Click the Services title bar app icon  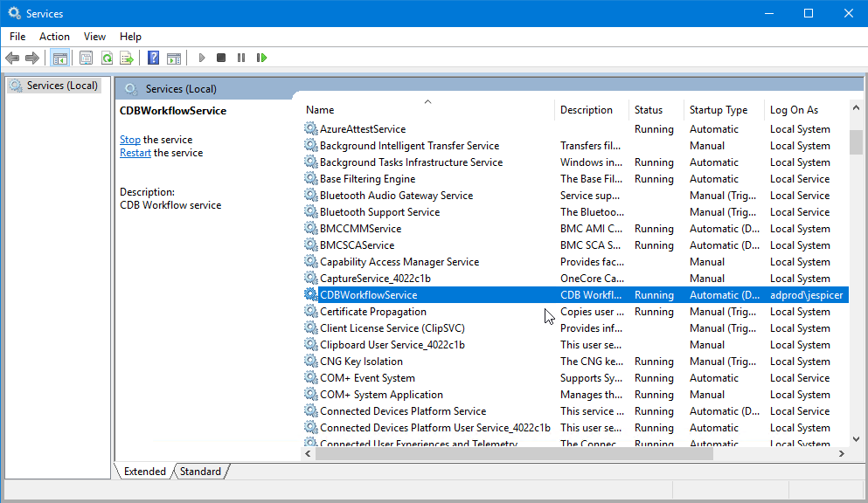coord(14,13)
